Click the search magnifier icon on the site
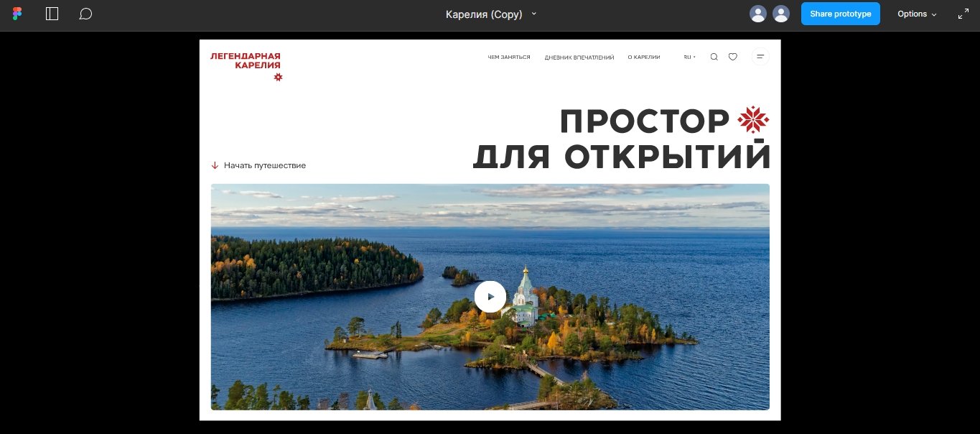 tap(714, 57)
